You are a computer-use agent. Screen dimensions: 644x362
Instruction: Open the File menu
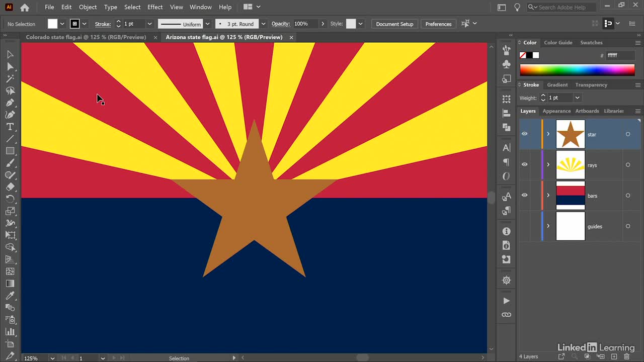49,7
